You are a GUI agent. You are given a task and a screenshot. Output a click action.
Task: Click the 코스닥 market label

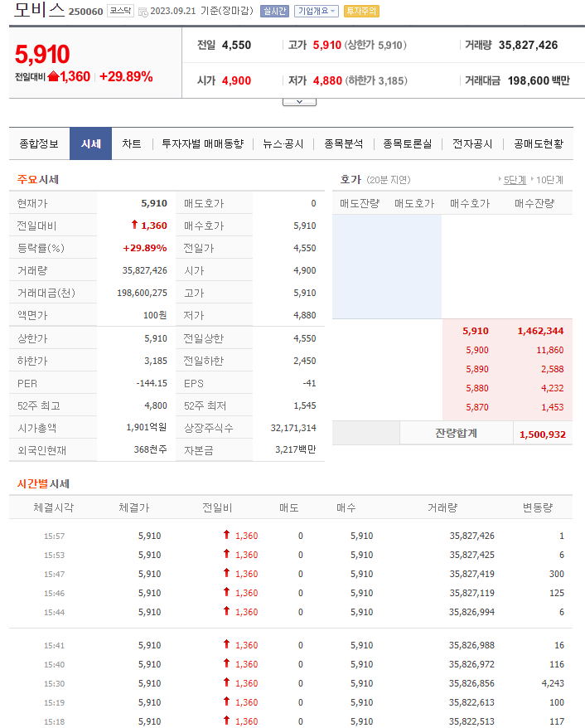(120, 11)
